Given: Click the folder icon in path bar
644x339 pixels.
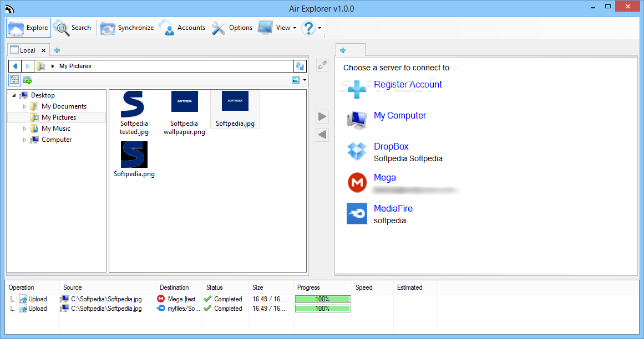Looking at the screenshot, I should coord(40,66).
